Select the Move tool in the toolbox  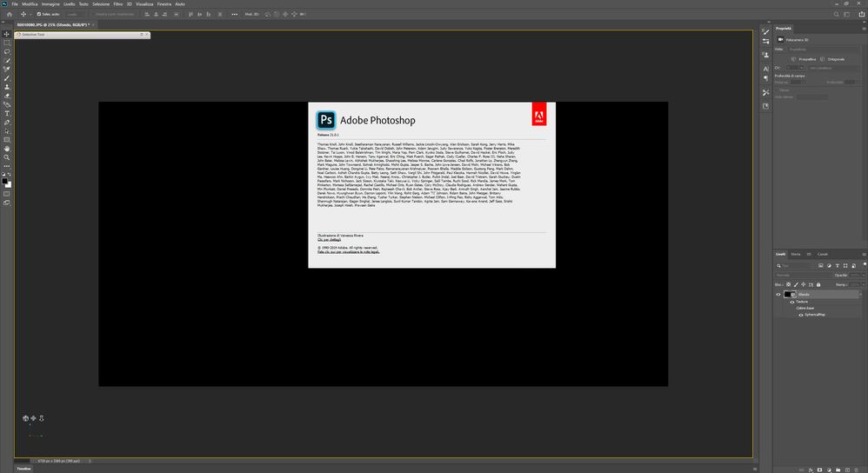coord(7,34)
